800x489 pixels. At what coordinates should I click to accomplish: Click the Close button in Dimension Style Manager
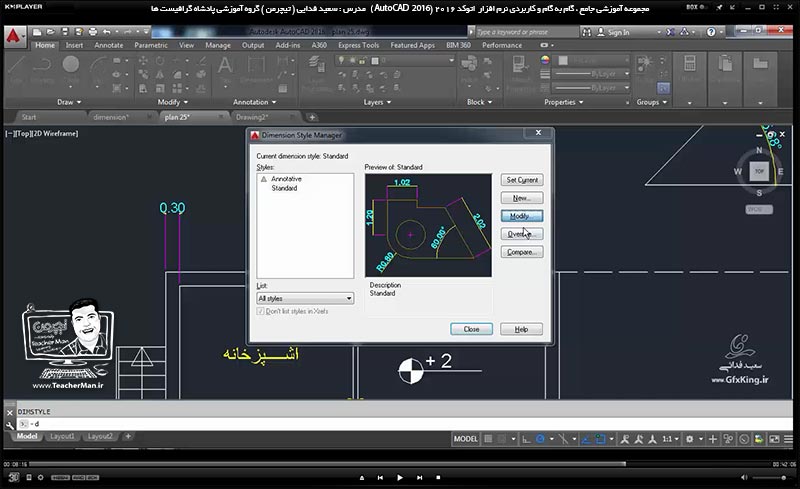tap(471, 329)
